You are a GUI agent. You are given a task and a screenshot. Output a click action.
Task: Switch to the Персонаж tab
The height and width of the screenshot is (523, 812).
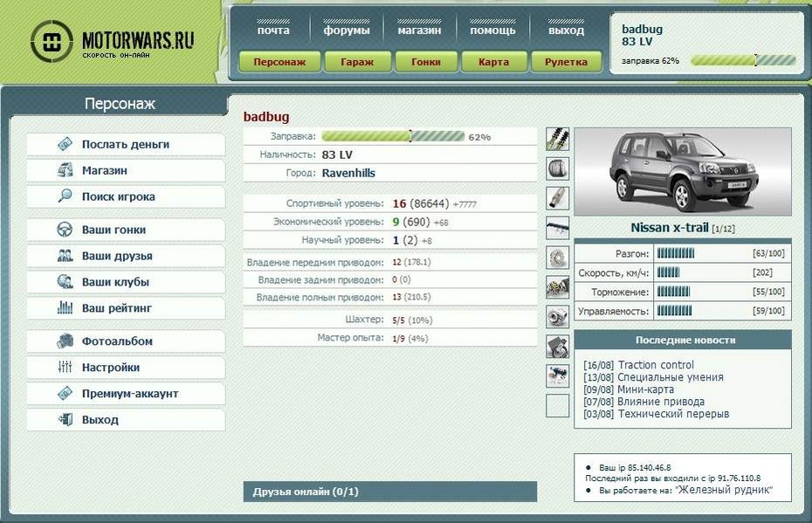(x=279, y=62)
